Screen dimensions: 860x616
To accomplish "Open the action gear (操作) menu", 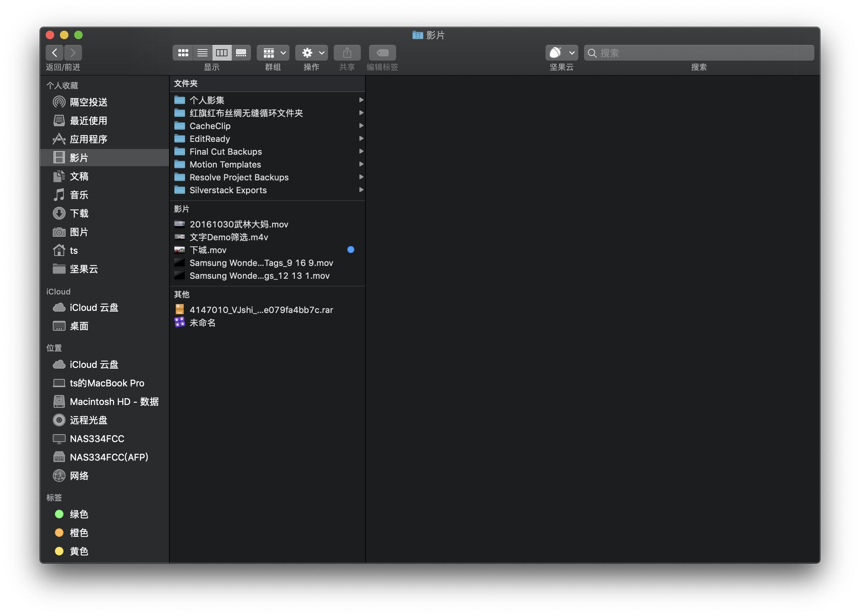I will click(311, 53).
